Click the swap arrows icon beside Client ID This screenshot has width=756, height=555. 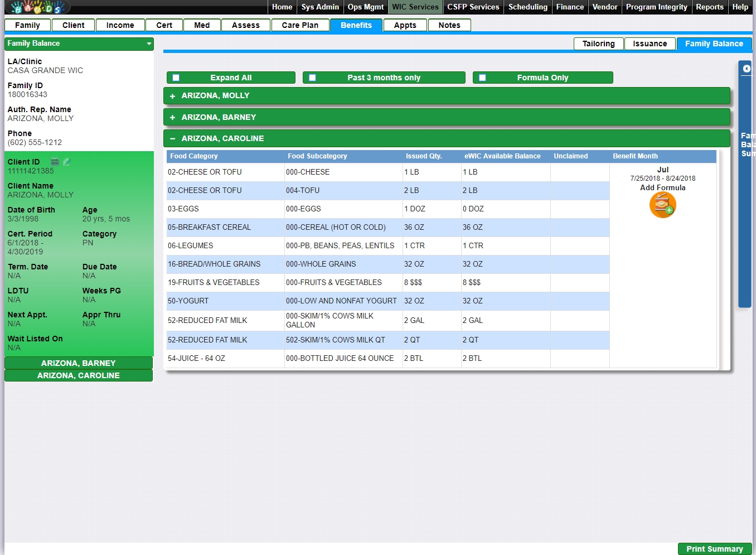[x=55, y=162]
